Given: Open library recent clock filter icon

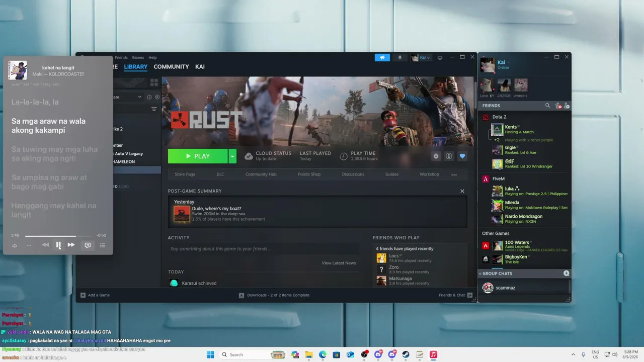Looking at the screenshot, I should click(149, 97).
